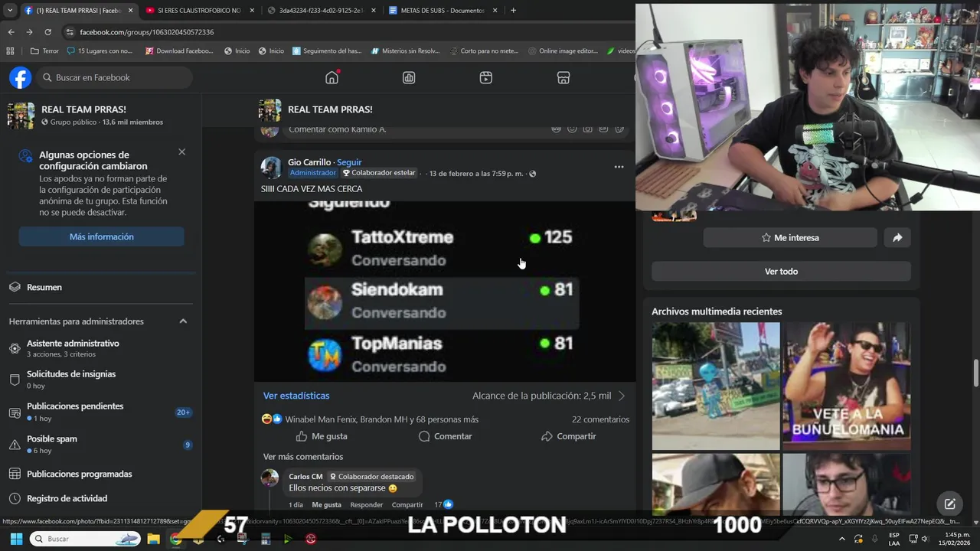Open the Facebook dashboard chart icon
The height and width of the screenshot is (551, 980).
[409, 77]
